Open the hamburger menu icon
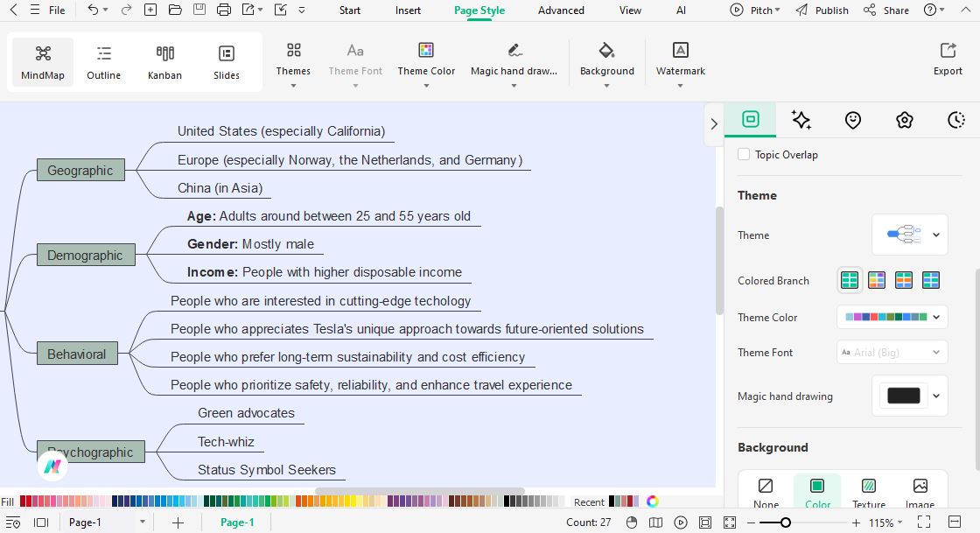The width and height of the screenshot is (980, 533). (35, 10)
